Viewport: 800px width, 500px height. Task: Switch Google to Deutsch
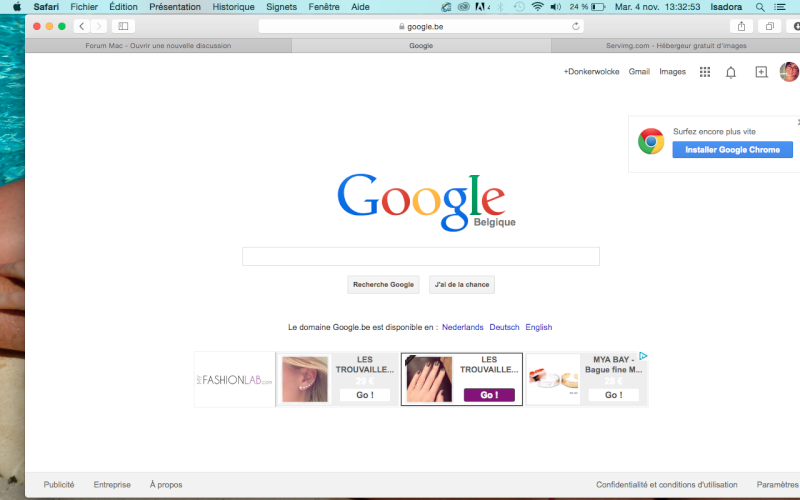pos(504,327)
